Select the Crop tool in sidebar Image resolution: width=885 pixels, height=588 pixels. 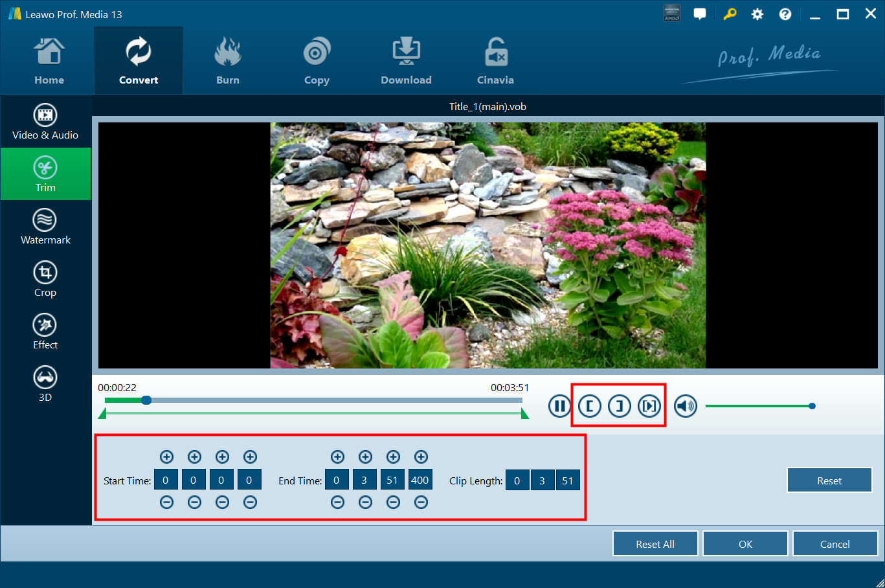45,279
